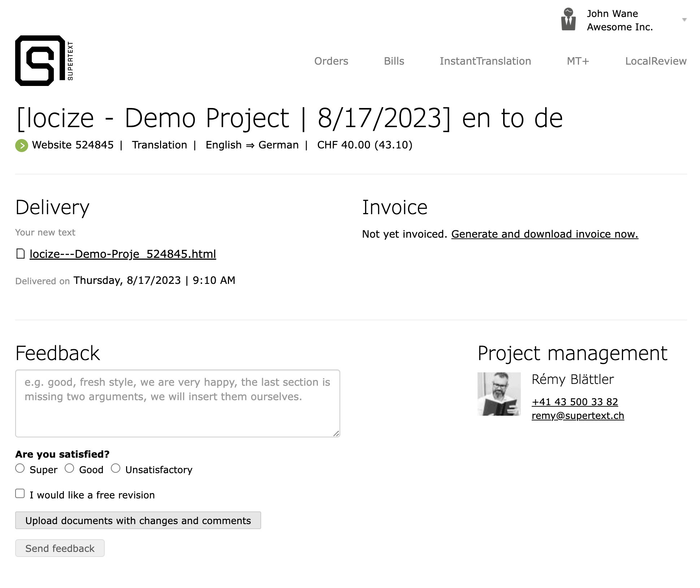
Task: Open the Orders menu item
Action: (x=331, y=61)
